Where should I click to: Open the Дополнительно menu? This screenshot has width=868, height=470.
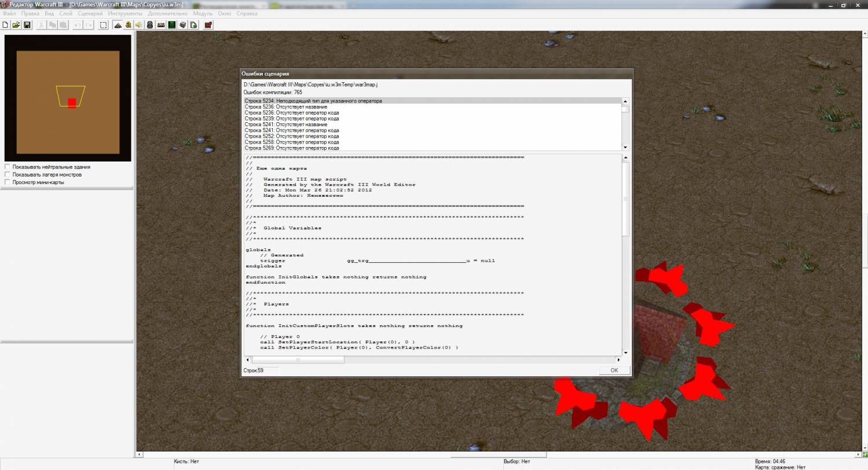[167, 13]
